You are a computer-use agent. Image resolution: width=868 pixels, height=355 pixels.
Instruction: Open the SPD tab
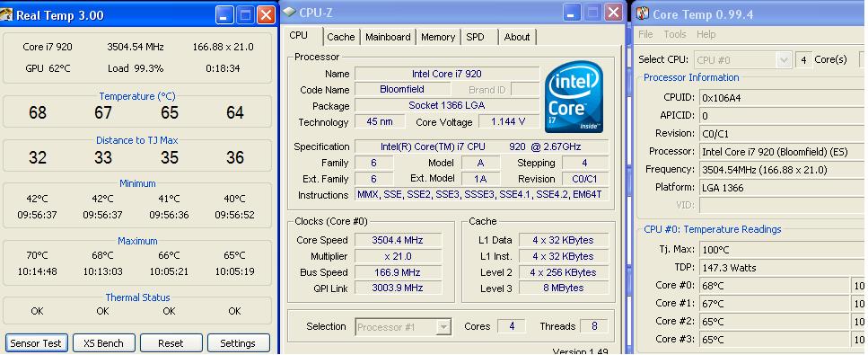475,37
